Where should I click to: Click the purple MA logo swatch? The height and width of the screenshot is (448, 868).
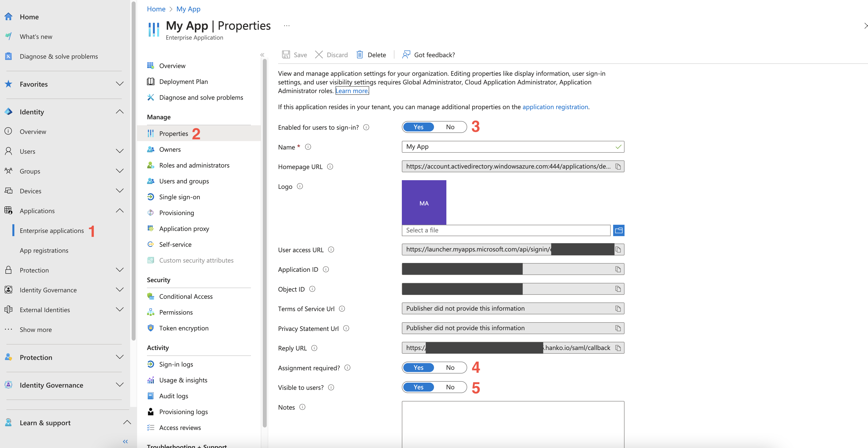[424, 203]
